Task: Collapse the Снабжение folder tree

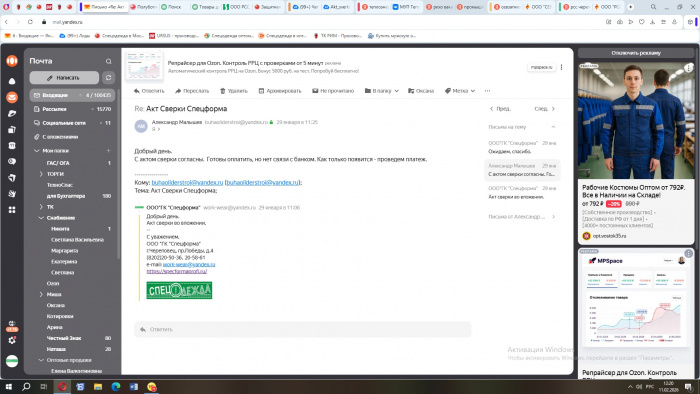Action: coord(41,218)
